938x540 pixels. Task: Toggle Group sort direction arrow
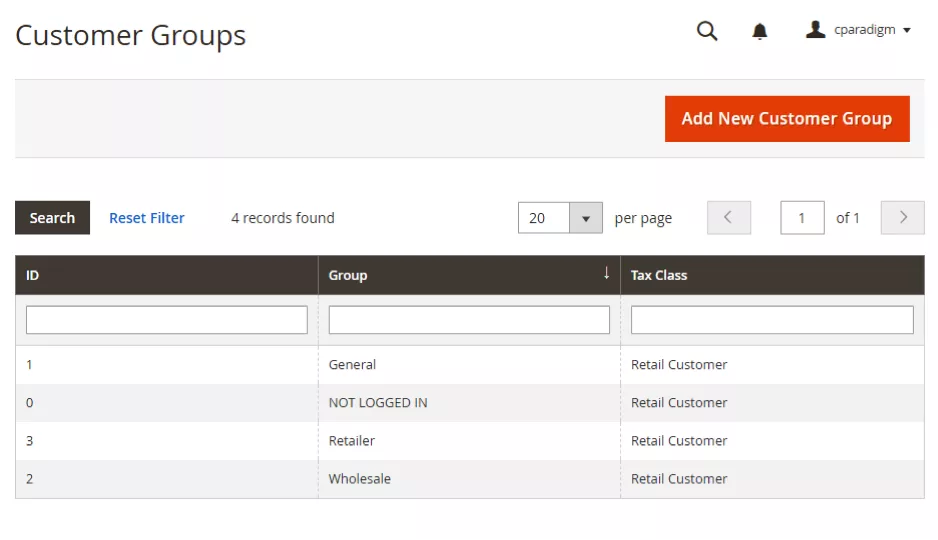coord(606,273)
